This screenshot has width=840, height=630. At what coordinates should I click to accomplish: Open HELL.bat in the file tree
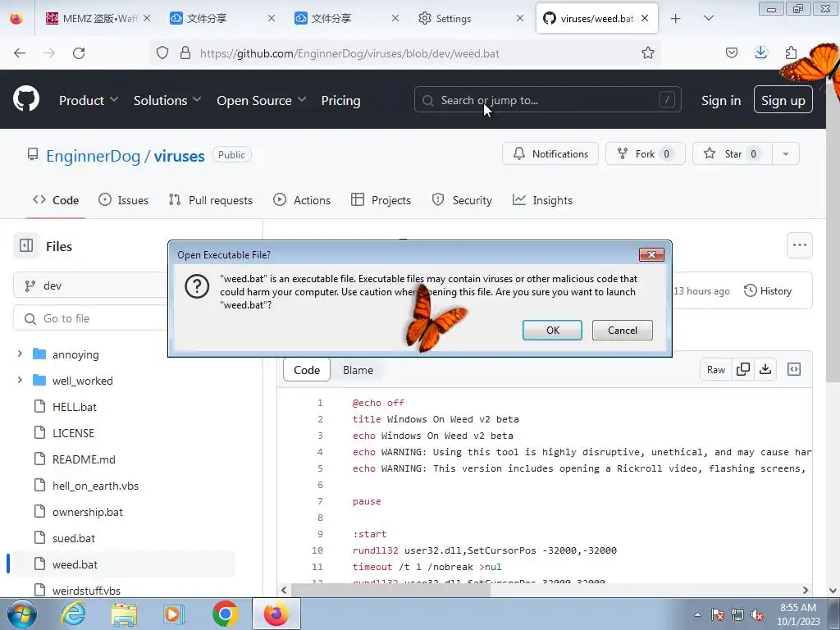tap(75, 407)
